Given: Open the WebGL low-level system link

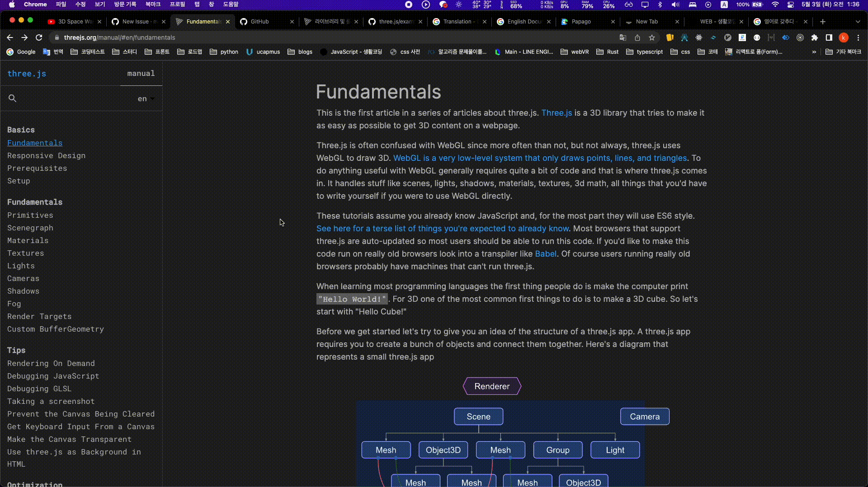Looking at the screenshot, I should [x=540, y=158].
